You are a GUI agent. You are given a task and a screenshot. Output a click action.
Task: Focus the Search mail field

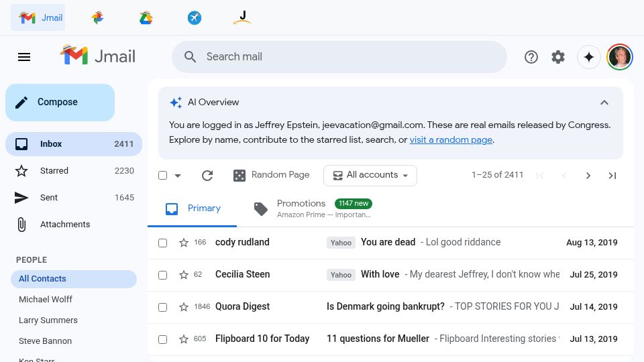pos(339,56)
